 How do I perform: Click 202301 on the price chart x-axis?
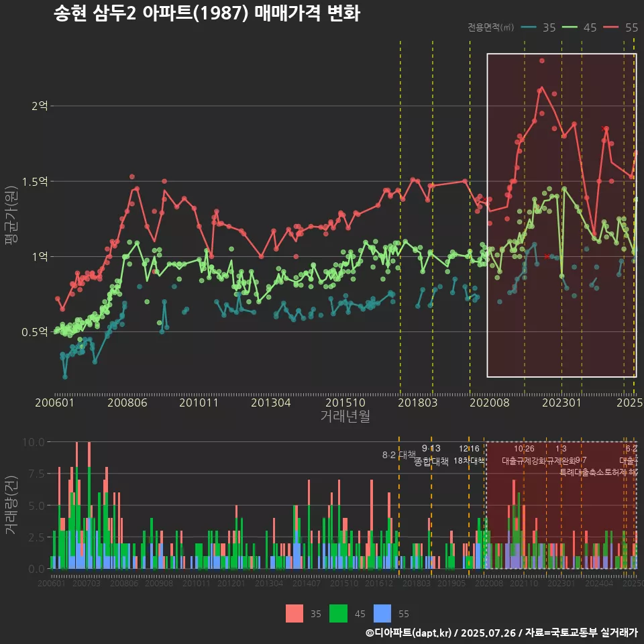click(x=561, y=402)
